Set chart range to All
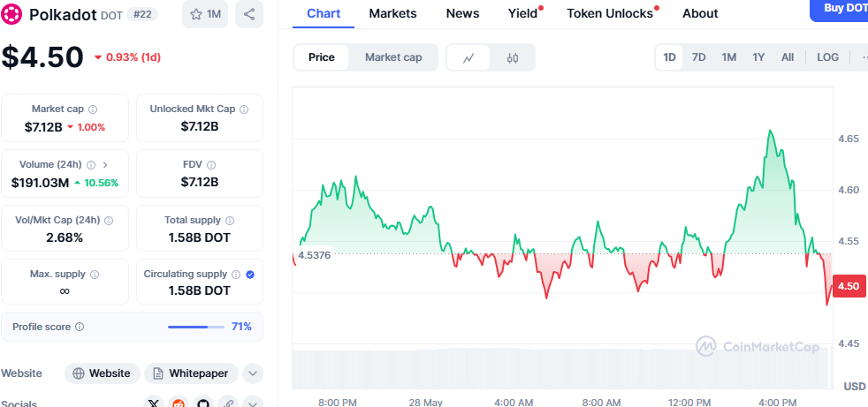Image resolution: width=868 pixels, height=407 pixels. pos(788,57)
